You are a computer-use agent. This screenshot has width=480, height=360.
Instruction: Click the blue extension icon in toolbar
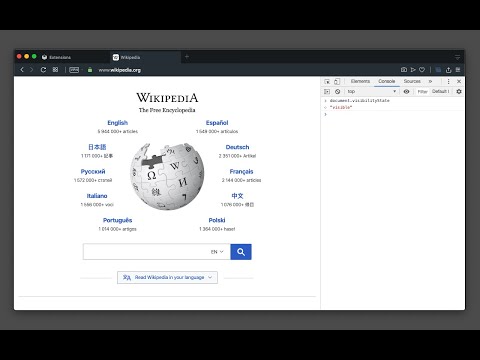point(438,70)
